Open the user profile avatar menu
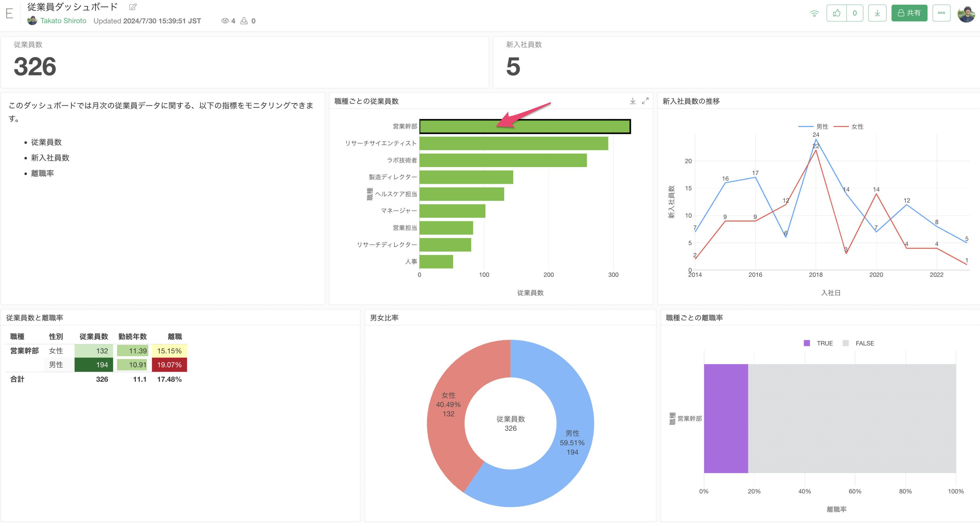The image size is (980, 523). 966,14
